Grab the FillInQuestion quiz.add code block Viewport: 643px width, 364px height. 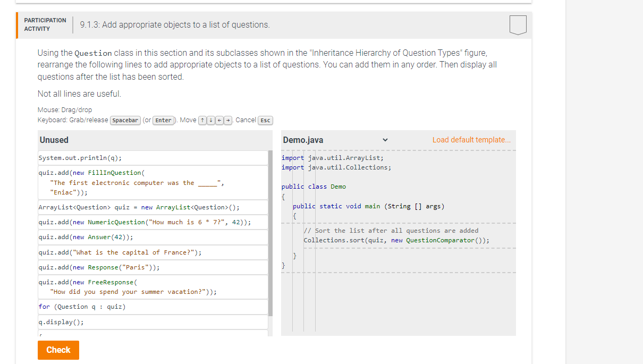153,182
